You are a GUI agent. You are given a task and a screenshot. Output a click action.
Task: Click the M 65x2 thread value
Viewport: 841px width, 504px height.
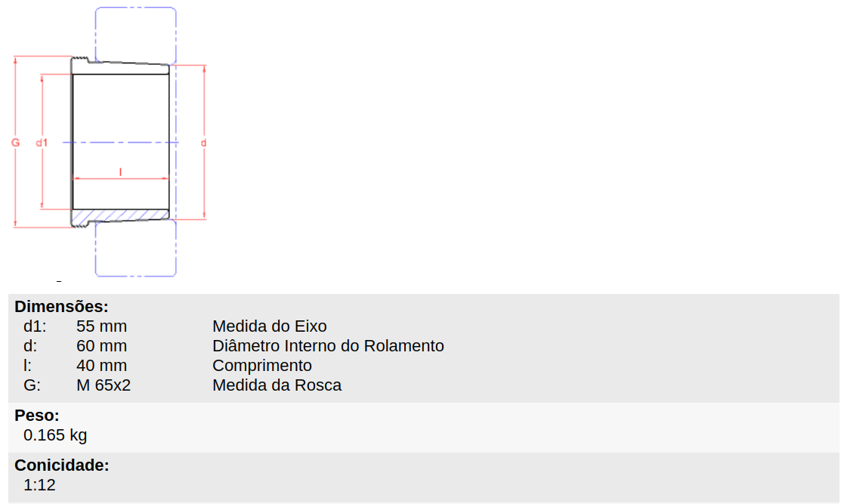[x=104, y=385]
